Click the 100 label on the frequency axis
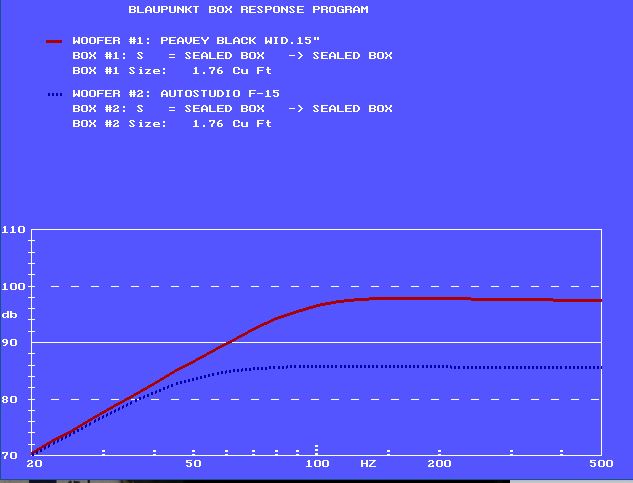This screenshot has height=483, width=633. 317,463
